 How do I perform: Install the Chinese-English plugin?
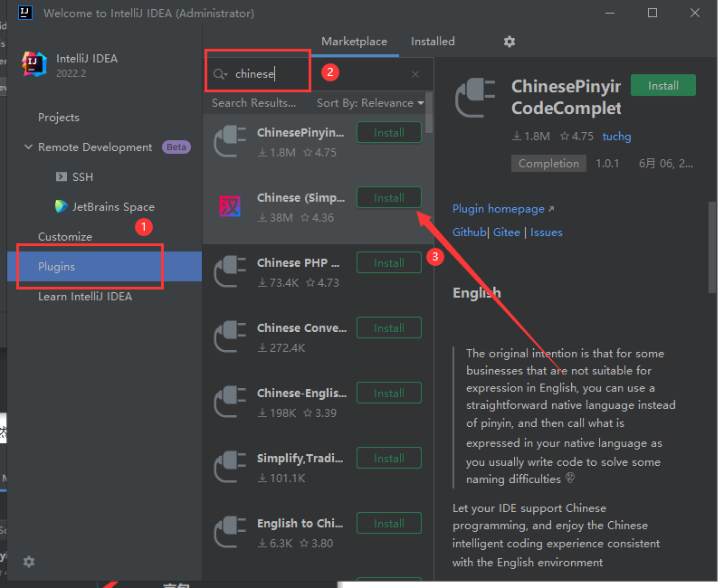(x=389, y=394)
